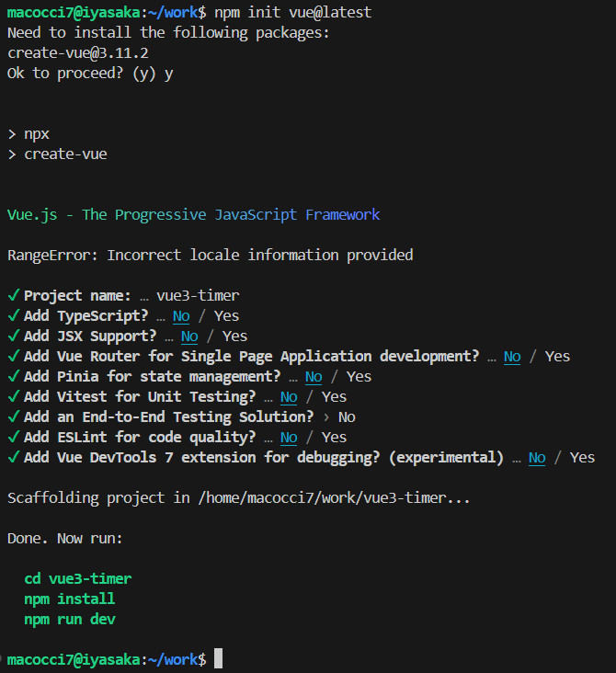Click the 'cd vue3-timer' command line
616x673 pixels.
click(x=77, y=578)
